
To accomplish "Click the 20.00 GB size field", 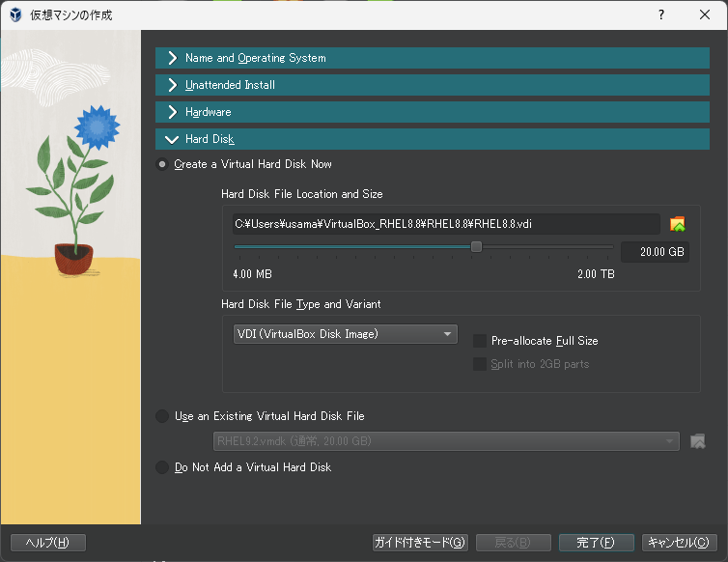I will pos(656,252).
